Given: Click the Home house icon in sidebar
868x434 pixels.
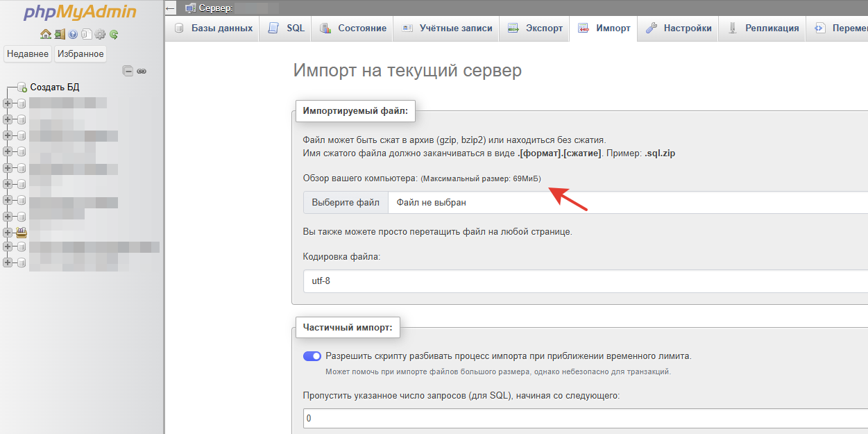Looking at the screenshot, I should (45, 34).
